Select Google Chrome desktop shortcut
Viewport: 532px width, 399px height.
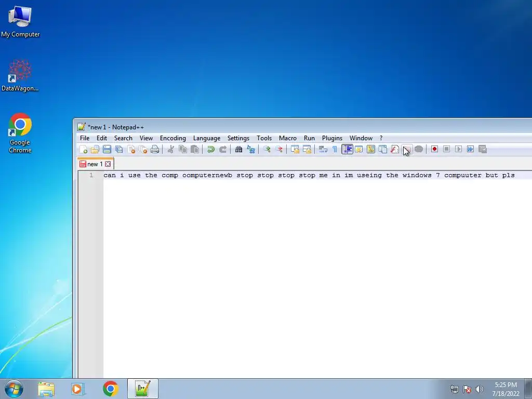point(20,134)
